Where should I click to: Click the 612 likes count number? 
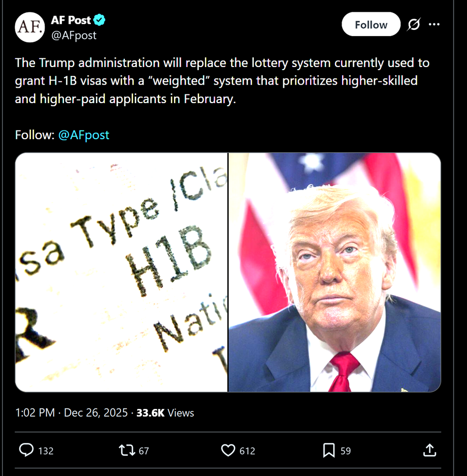[x=247, y=451]
